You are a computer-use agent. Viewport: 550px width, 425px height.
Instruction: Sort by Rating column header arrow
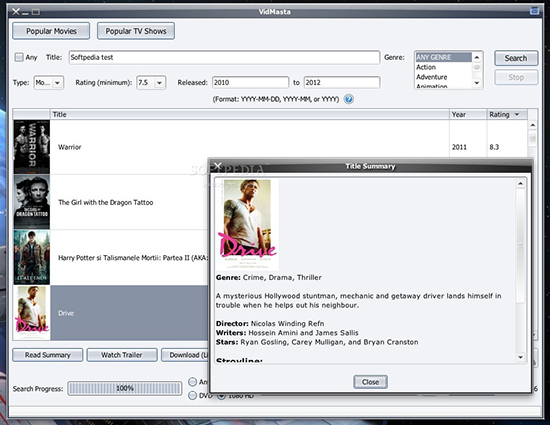517,114
